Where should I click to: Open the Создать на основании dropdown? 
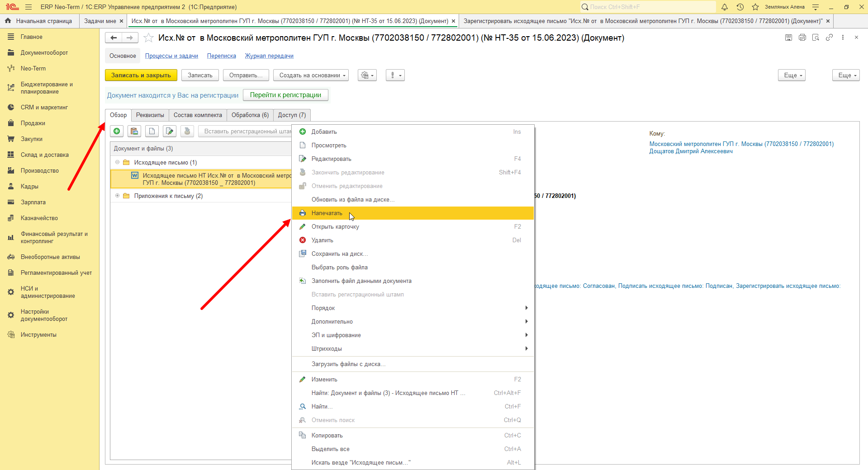[311, 75]
